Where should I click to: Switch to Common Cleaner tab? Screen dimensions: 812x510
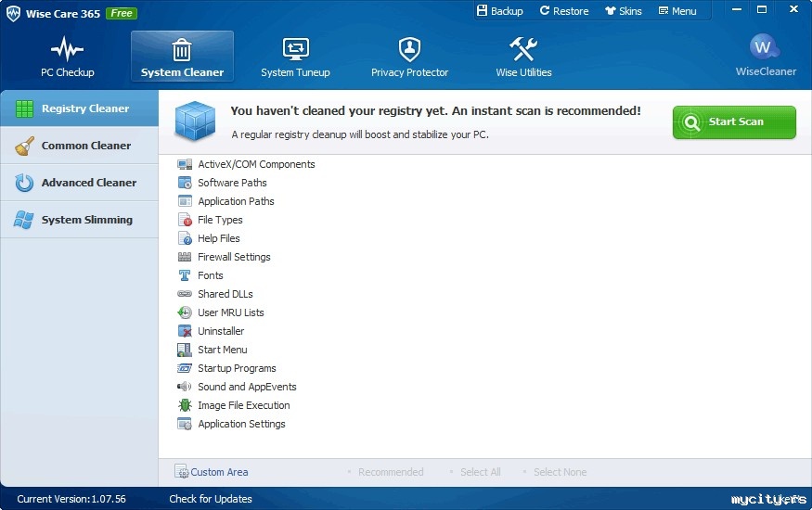(79, 146)
